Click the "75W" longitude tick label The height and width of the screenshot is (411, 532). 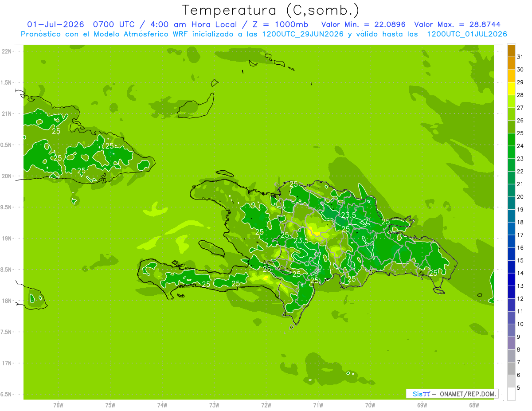click(110, 405)
